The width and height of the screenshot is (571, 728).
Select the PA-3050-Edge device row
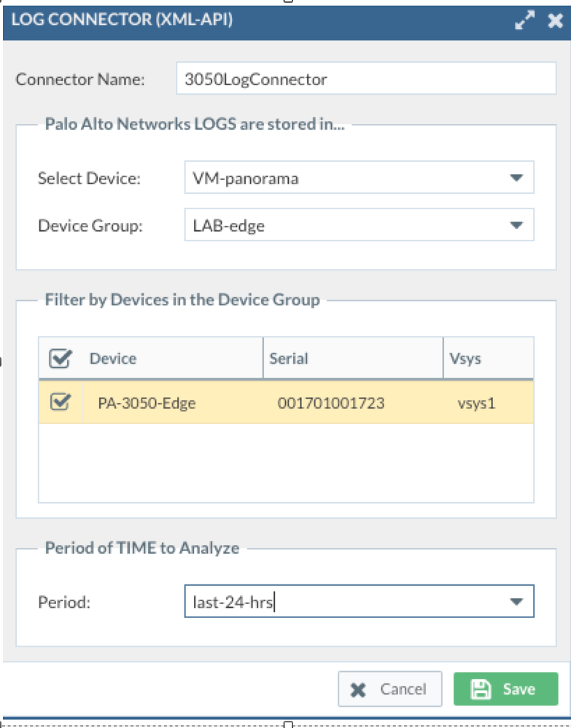click(x=147, y=402)
